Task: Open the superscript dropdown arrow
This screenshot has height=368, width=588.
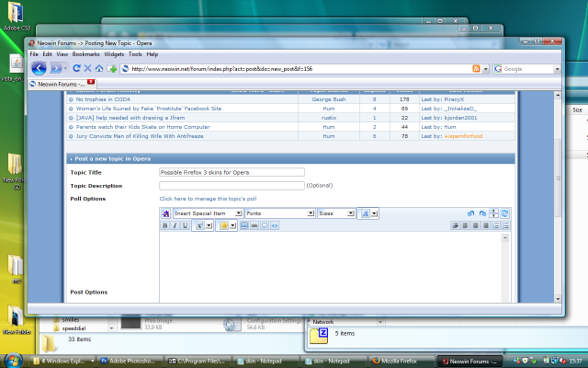Action: pyautogui.click(x=209, y=225)
